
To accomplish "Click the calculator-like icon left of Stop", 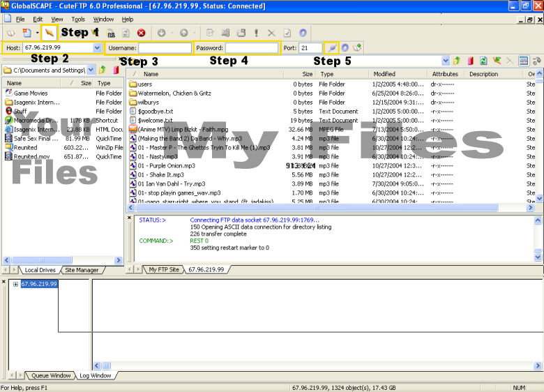I will click(x=111, y=33).
